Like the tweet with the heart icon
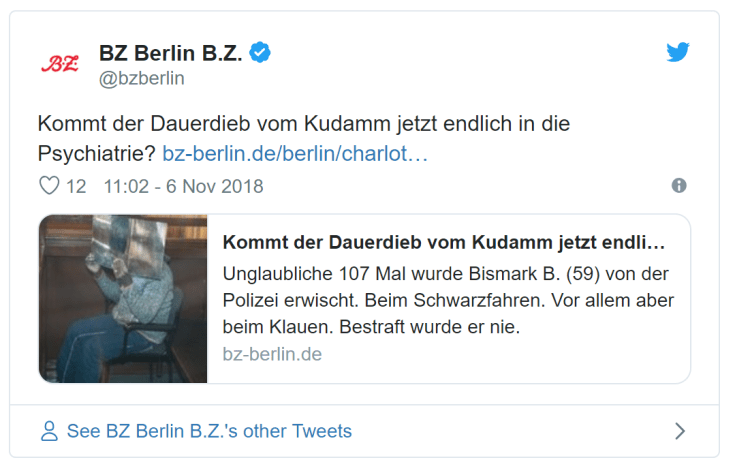Screen dimensions: 735x475 (x=49, y=186)
